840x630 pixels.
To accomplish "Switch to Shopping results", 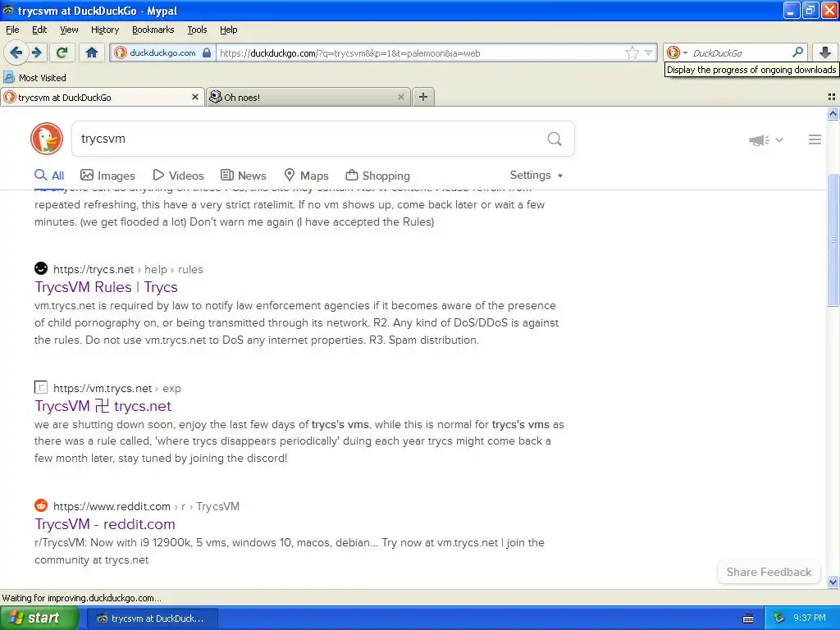I will click(377, 176).
